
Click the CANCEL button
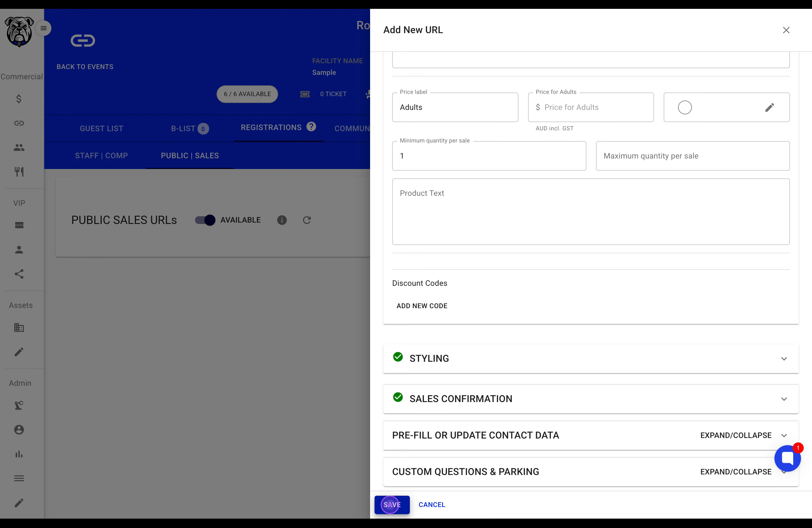[x=432, y=505]
